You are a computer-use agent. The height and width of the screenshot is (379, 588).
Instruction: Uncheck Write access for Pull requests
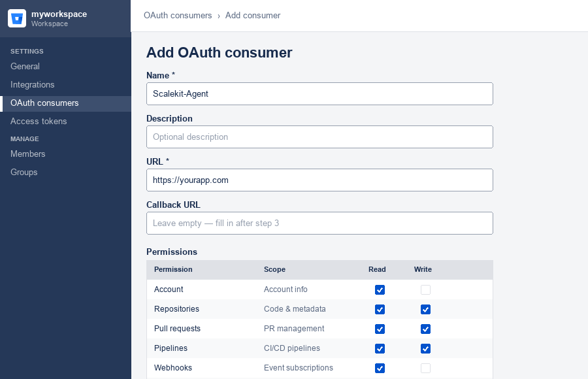click(425, 329)
